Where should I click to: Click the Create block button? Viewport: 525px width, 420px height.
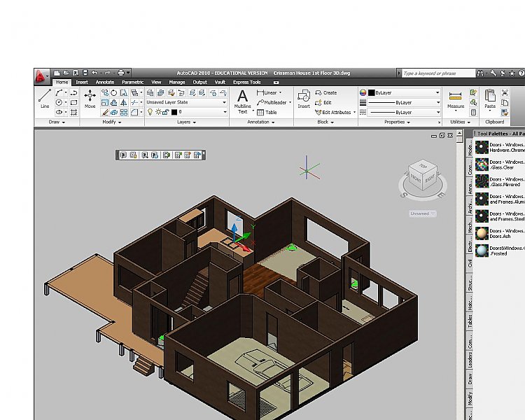point(326,92)
